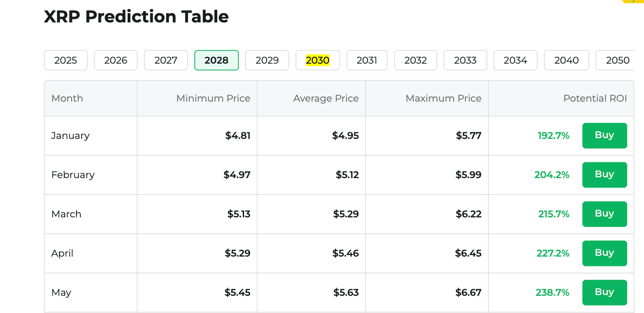The height and width of the screenshot is (313, 644).
Task: Click Buy beside April's 227.2% ROI
Action: (x=604, y=253)
